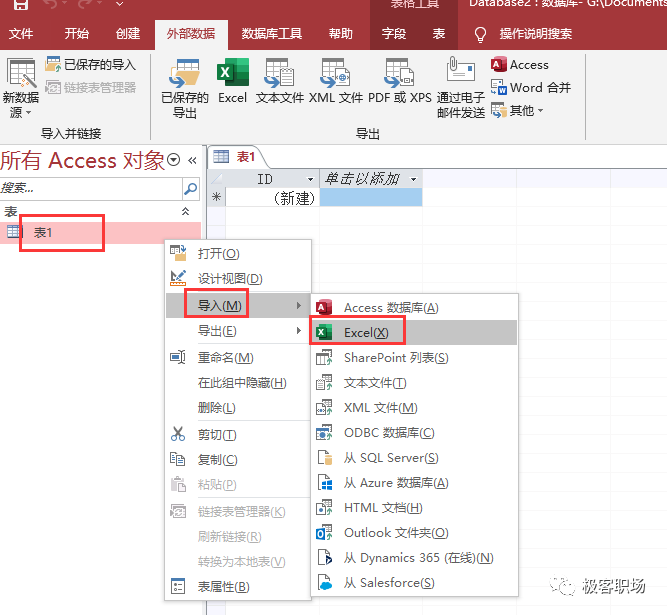The width and height of the screenshot is (667, 615).
Task: Choose XML 文件(M) in import submenu
Action: point(414,408)
